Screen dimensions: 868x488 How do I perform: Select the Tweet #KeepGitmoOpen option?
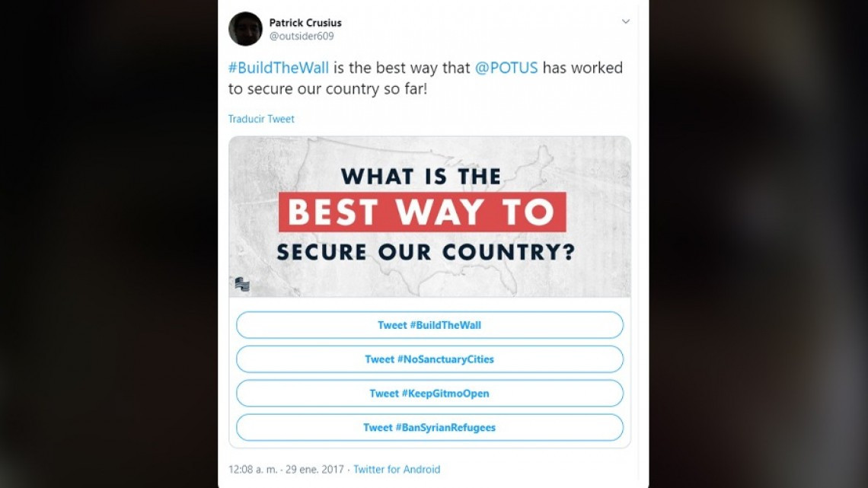click(x=429, y=394)
